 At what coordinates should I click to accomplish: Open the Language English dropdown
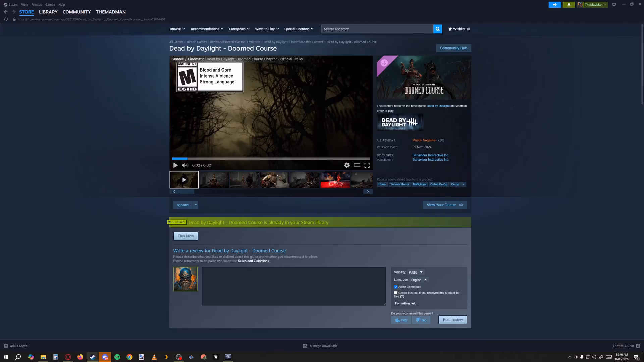coord(419,280)
